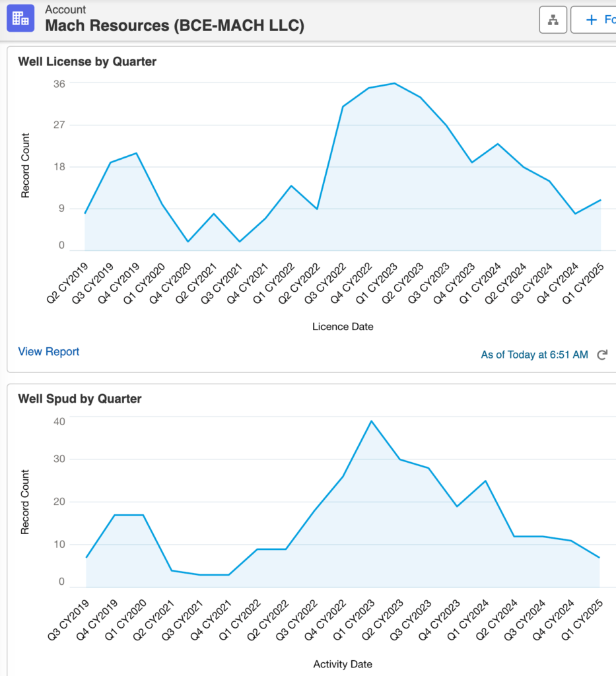This screenshot has height=676, width=616.
Task: Select the Q1 CY2023 peak in Well License chart
Action: (394, 83)
